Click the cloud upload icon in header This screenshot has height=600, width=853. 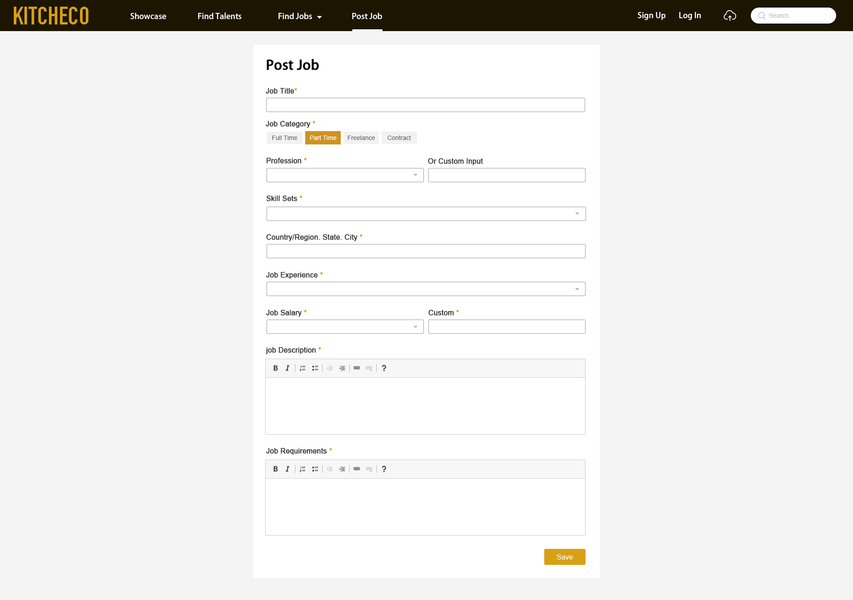(x=730, y=16)
